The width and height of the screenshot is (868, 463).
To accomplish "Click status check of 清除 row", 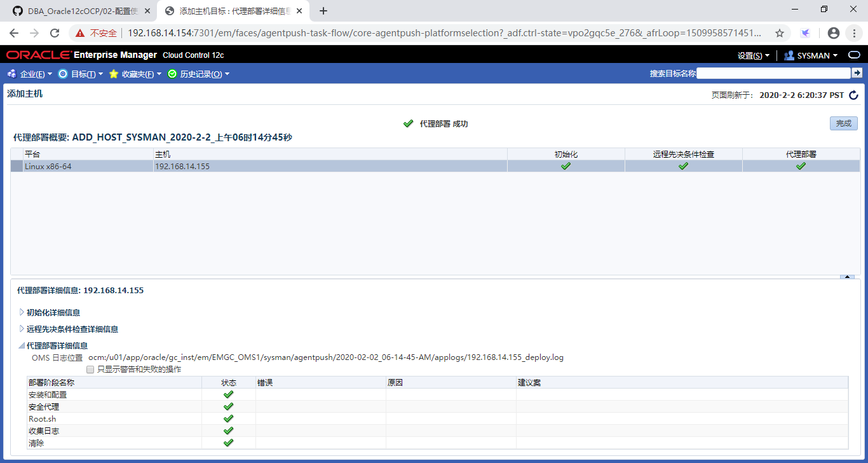I will click(229, 443).
